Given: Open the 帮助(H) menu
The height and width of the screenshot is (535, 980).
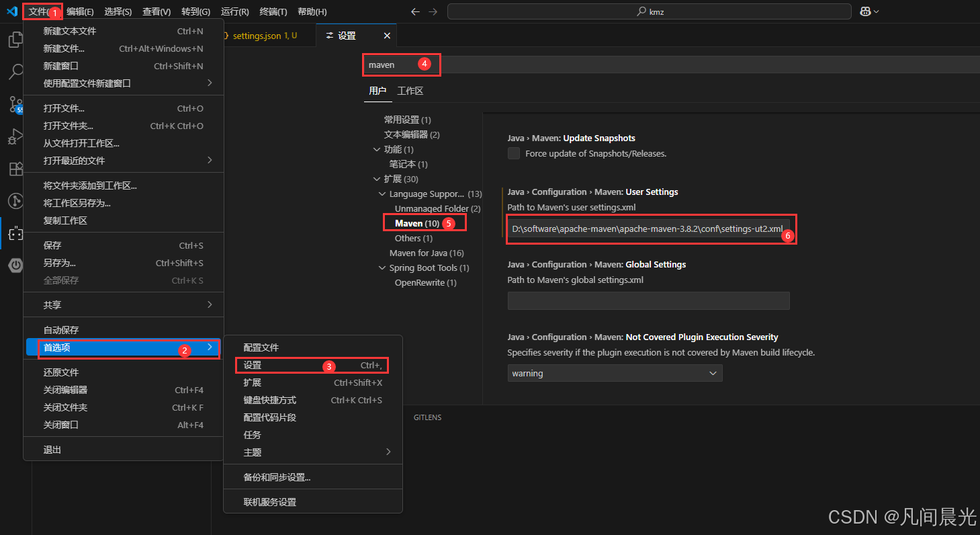Looking at the screenshot, I should coord(312,11).
